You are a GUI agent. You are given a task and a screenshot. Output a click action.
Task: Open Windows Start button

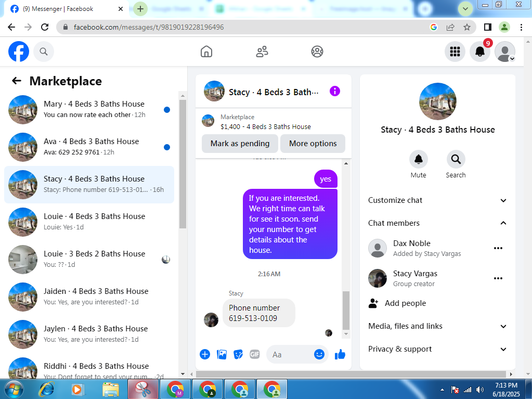click(14, 390)
